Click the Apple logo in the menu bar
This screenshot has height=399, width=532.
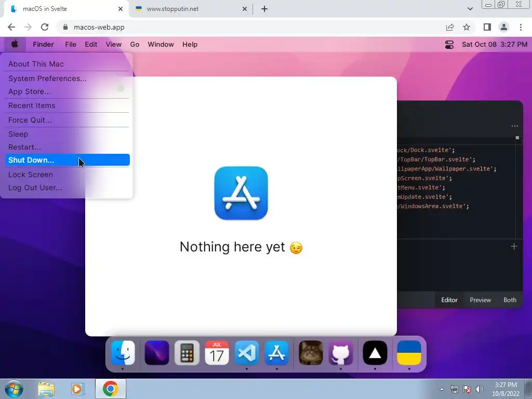pos(15,44)
